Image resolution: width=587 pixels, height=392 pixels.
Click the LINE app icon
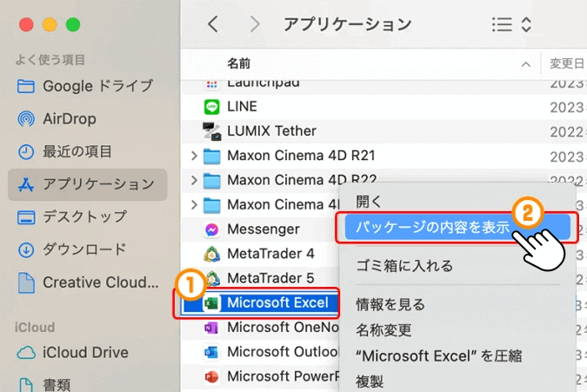(x=212, y=107)
